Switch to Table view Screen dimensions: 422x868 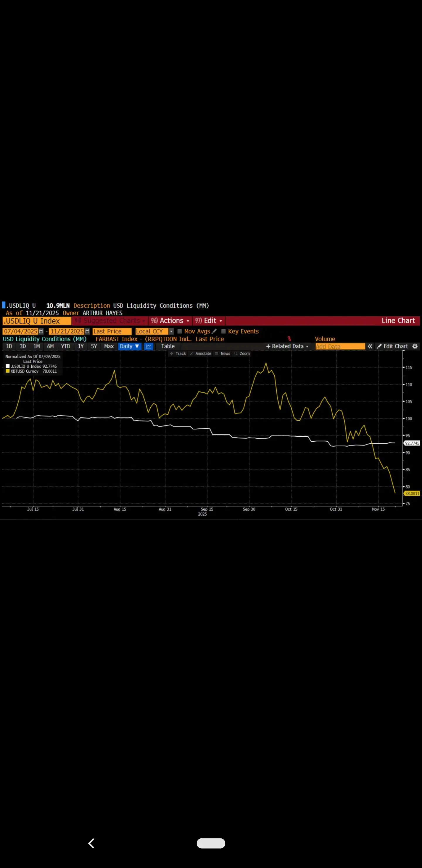(x=168, y=346)
